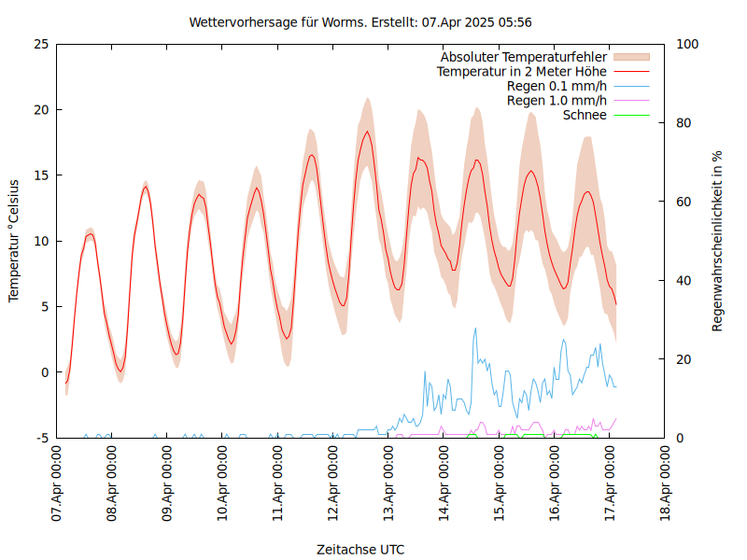Viewport: 747px width, 560px height.
Task: Click the '60' tick on the rain probability axis
Action: pyautogui.click(x=683, y=202)
